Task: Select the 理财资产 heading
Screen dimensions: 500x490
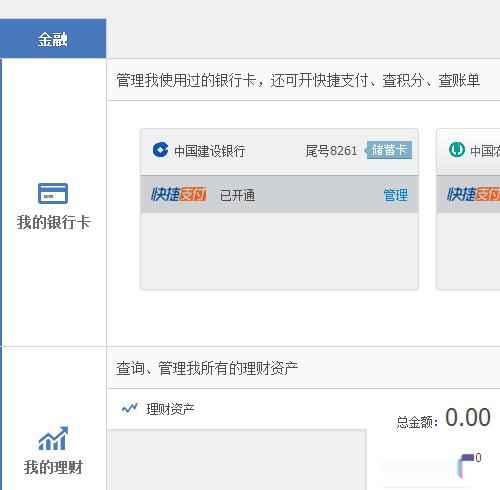Action: tap(170, 409)
